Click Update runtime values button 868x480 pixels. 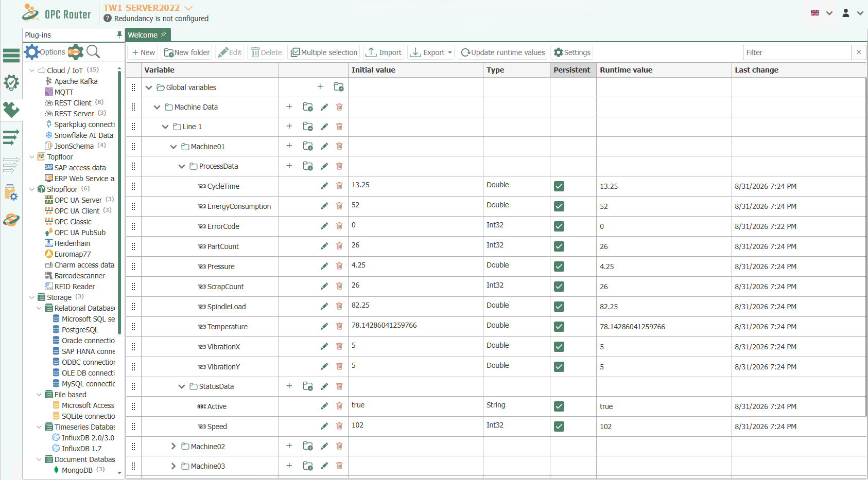coord(503,52)
